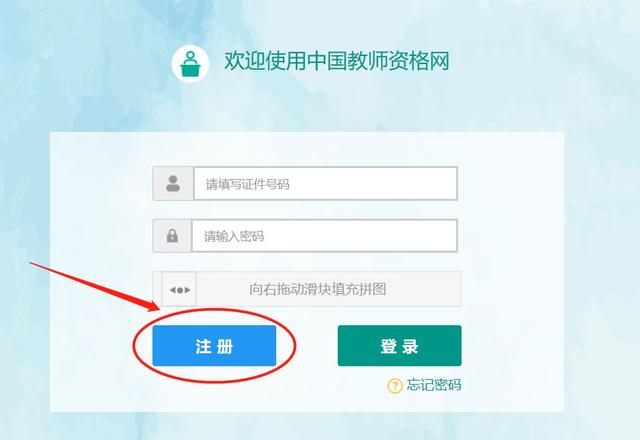Viewport: 640px width, 440px height.
Task: Click the center dot on the slider handle
Action: (x=180, y=290)
